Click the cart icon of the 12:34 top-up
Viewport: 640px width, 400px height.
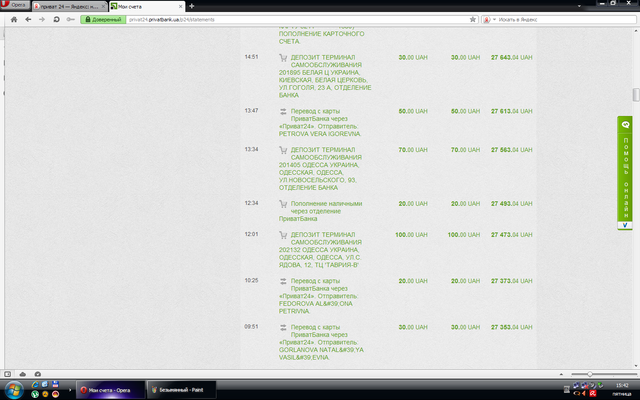pyautogui.click(x=283, y=204)
